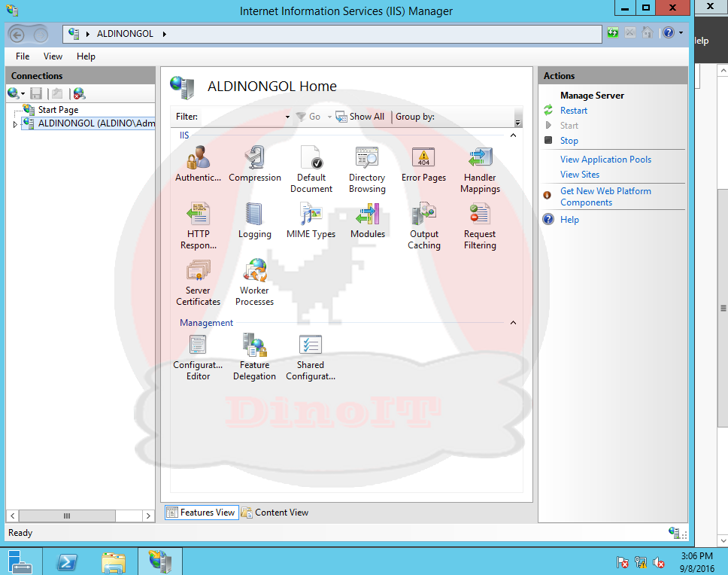Switch to the Content View tab
Viewport: 728px width, 575px height.
275,513
